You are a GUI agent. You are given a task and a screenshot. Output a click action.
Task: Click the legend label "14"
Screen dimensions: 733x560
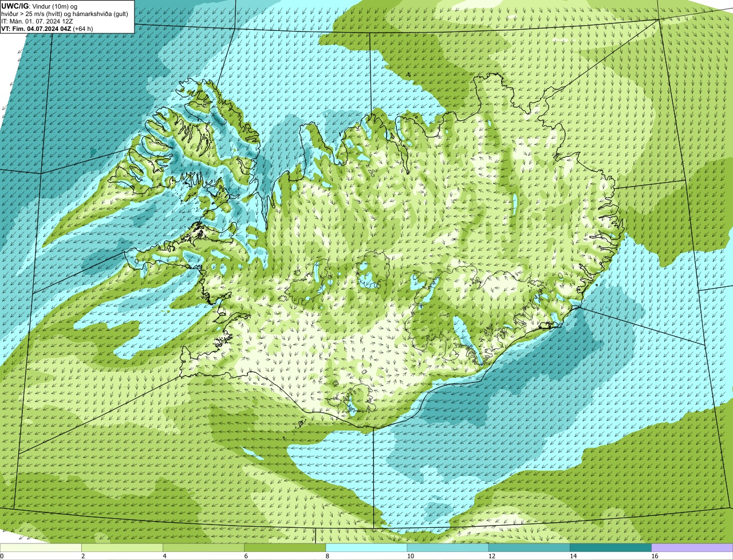click(x=573, y=557)
